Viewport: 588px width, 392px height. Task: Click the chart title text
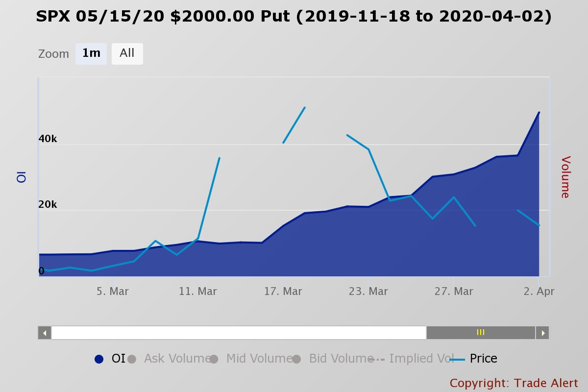293,16
